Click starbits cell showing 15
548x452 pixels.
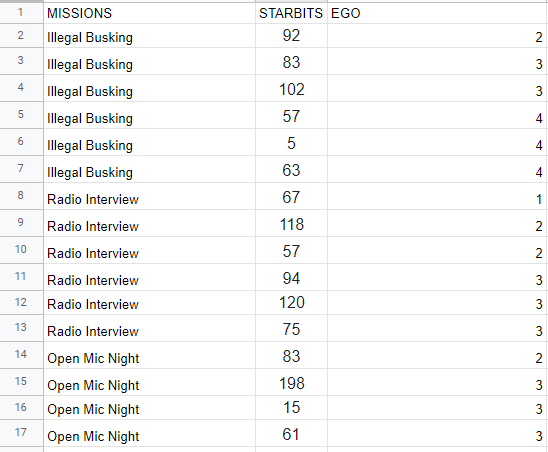pyautogui.click(x=291, y=408)
